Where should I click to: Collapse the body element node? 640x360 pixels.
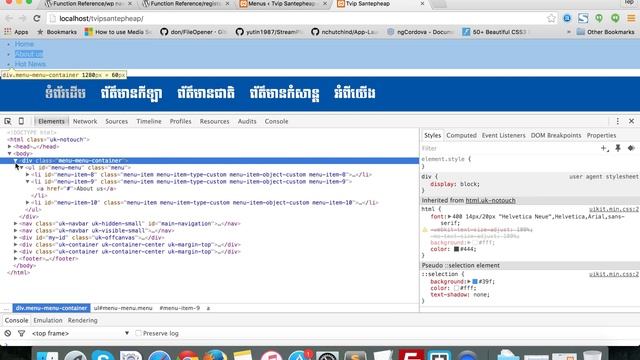click(x=9, y=153)
